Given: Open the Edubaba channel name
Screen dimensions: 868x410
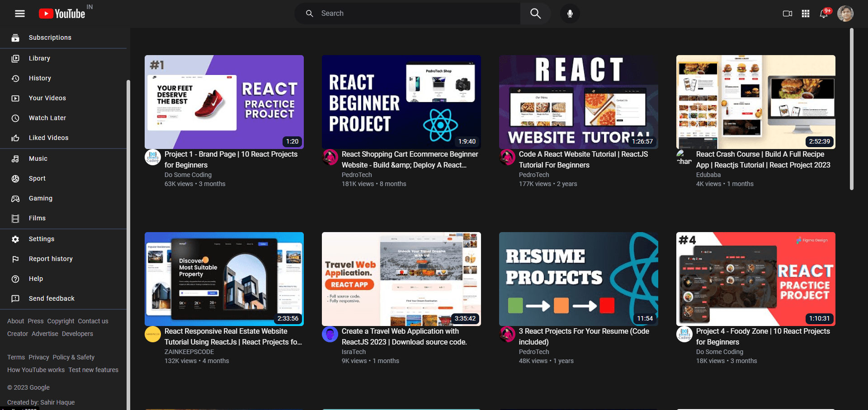Looking at the screenshot, I should [x=708, y=175].
